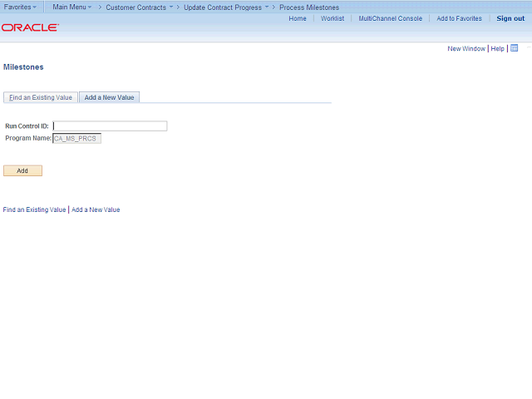532x399 pixels.
Task: Open the Help link
Action: (497, 48)
